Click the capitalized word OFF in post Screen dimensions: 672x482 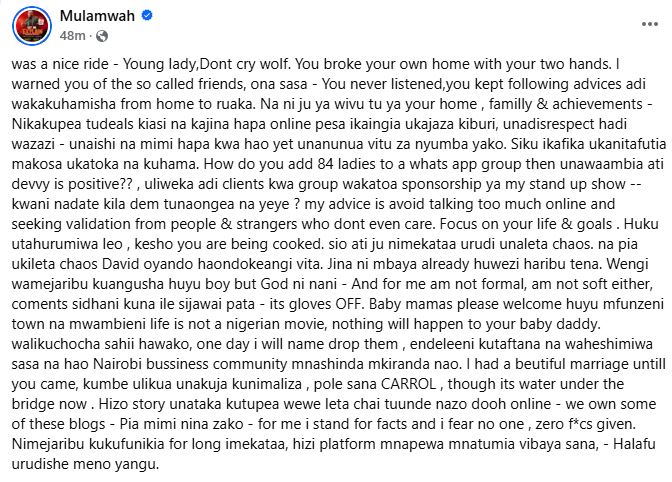pos(350,304)
